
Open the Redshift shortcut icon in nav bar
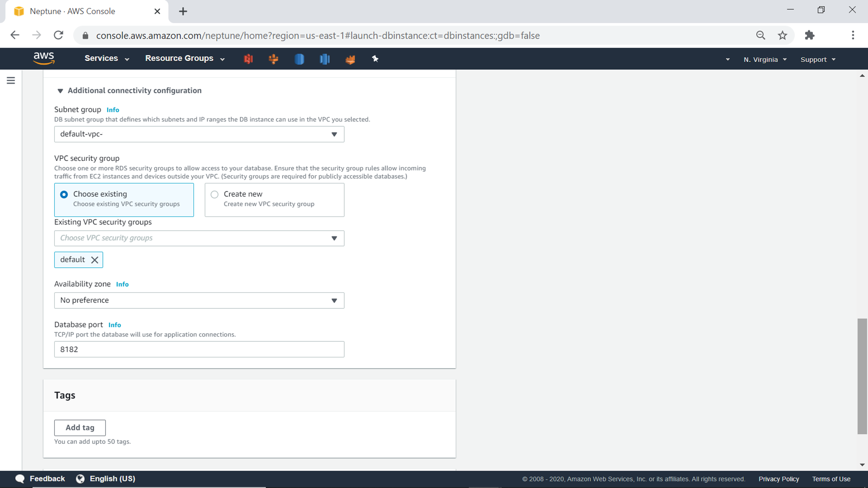tap(325, 59)
